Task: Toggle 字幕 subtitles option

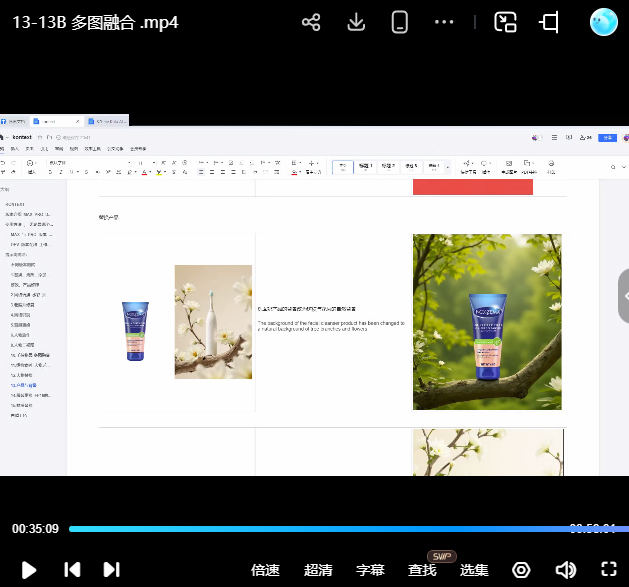Action: [x=370, y=570]
